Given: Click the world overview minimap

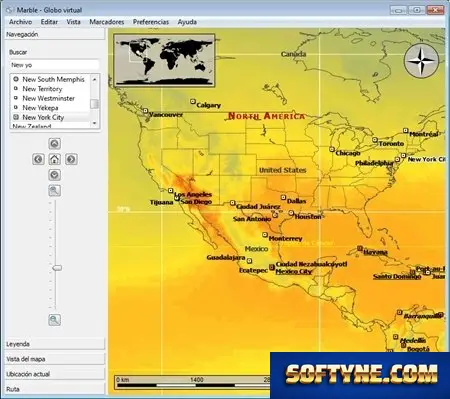Looking at the screenshot, I should point(164,60).
